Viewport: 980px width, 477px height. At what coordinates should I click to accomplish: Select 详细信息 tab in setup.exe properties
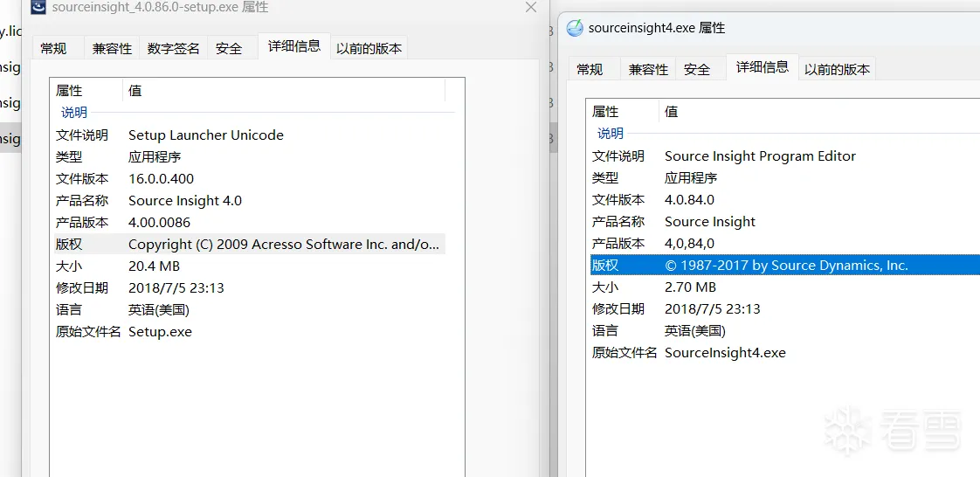coord(293,46)
